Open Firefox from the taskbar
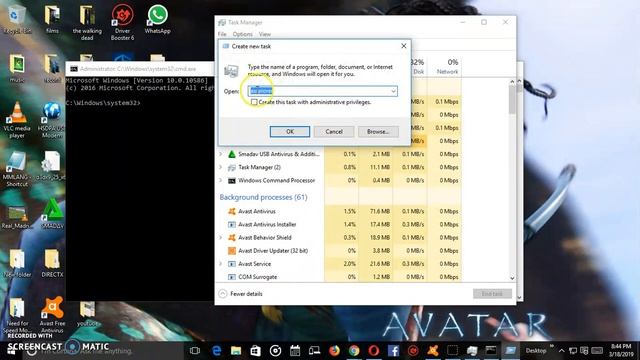Viewport: 640px width, 360px height. (x=334, y=351)
